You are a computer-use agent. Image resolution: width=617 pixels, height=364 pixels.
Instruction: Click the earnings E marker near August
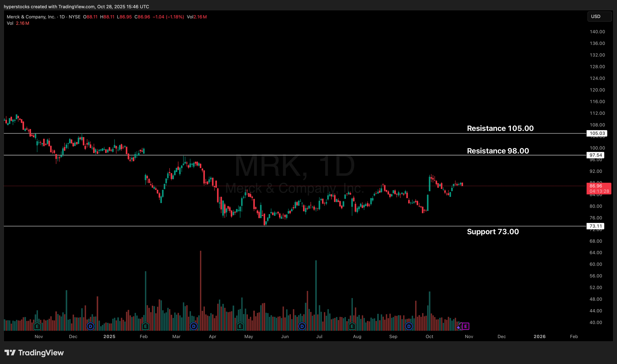click(352, 326)
